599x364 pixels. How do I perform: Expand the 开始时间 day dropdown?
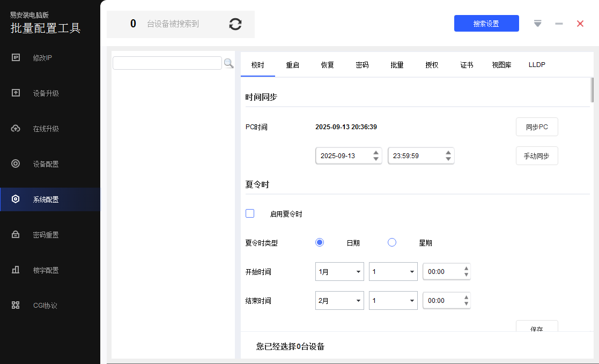point(393,272)
